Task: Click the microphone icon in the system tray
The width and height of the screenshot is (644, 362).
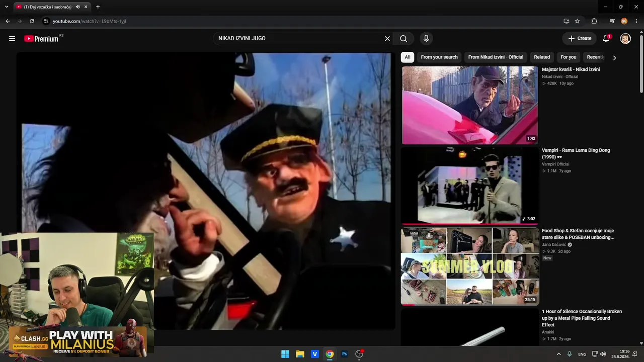Action: (570, 354)
